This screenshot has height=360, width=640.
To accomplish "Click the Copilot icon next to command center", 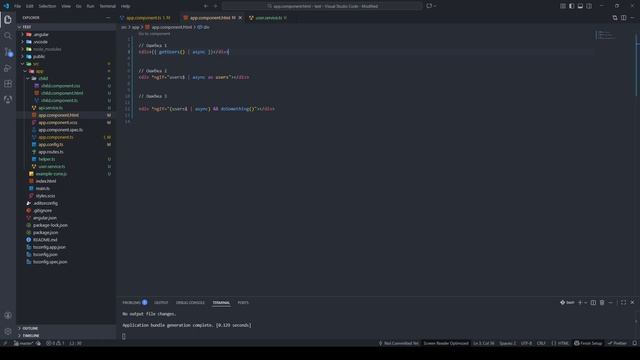I will 429,6.
